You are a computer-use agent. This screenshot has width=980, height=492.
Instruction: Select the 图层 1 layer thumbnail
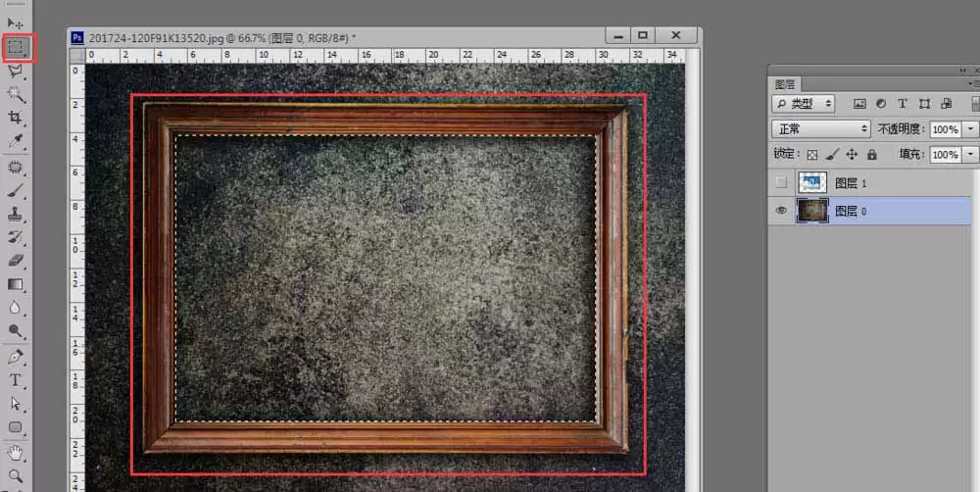coord(812,182)
